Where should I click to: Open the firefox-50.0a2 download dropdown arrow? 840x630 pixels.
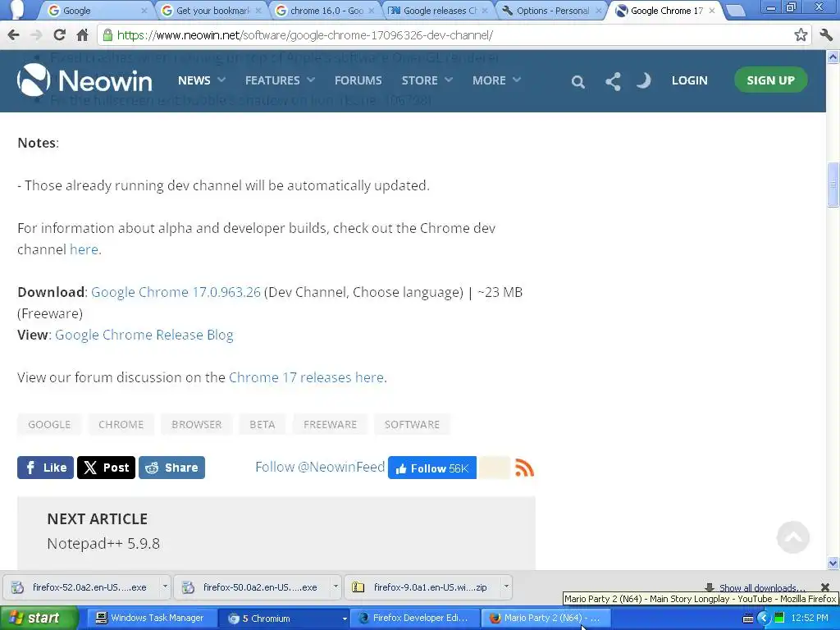pos(336,587)
